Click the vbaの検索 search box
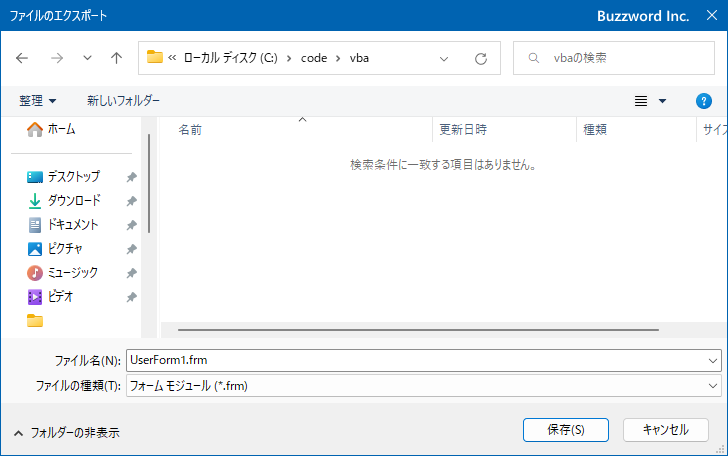This screenshot has width=728, height=456. [614, 58]
